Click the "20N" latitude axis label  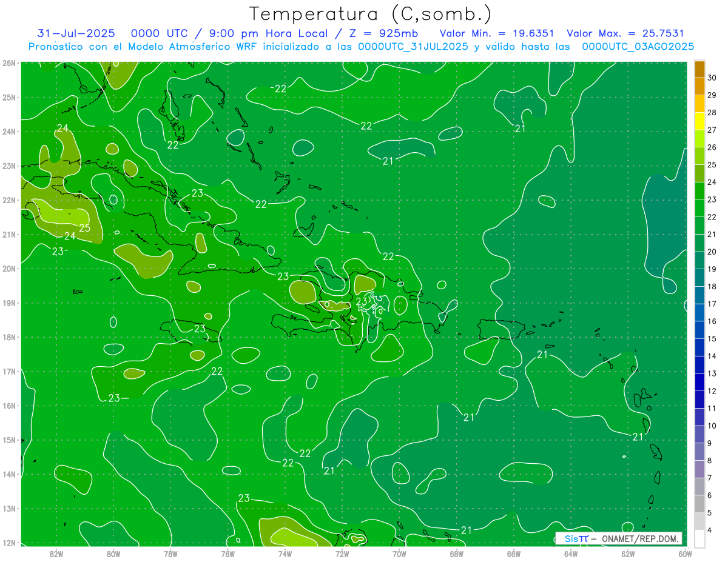[x=9, y=269]
